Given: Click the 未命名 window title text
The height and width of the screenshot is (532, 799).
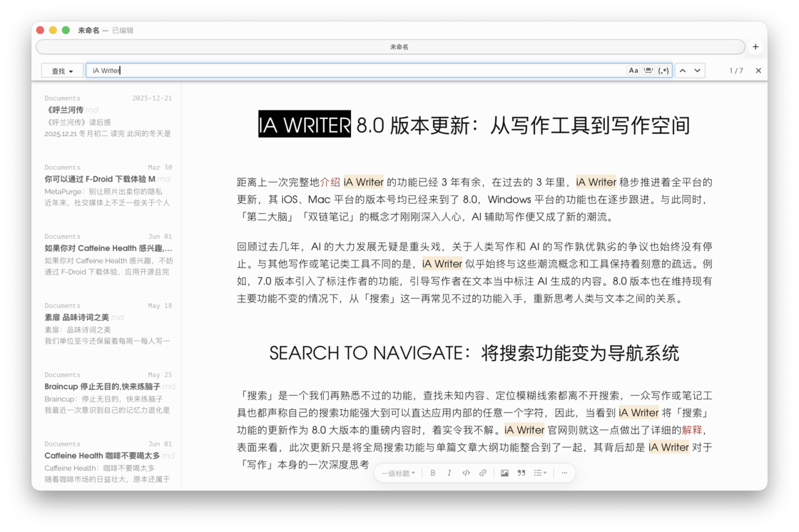Looking at the screenshot, I should [x=88, y=30].
